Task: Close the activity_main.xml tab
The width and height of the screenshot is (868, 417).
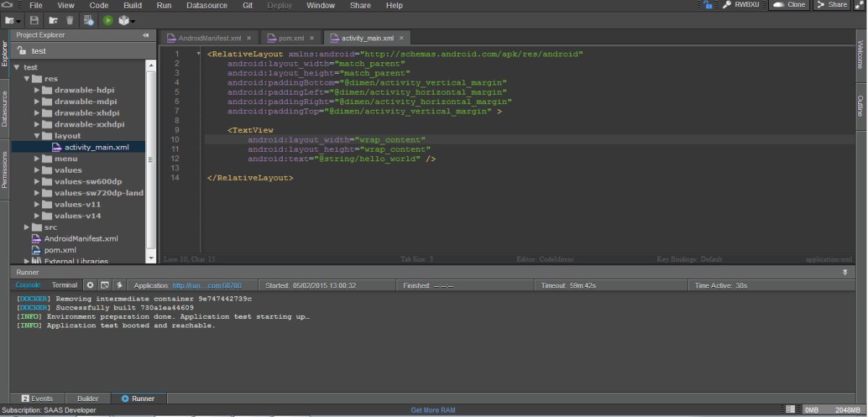Action: click(x=401, y=38)
